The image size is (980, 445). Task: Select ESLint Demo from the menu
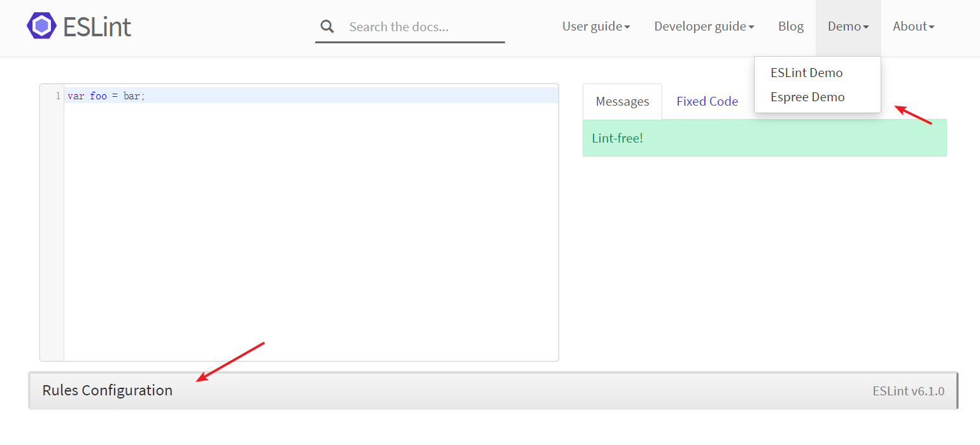(806, 73)
